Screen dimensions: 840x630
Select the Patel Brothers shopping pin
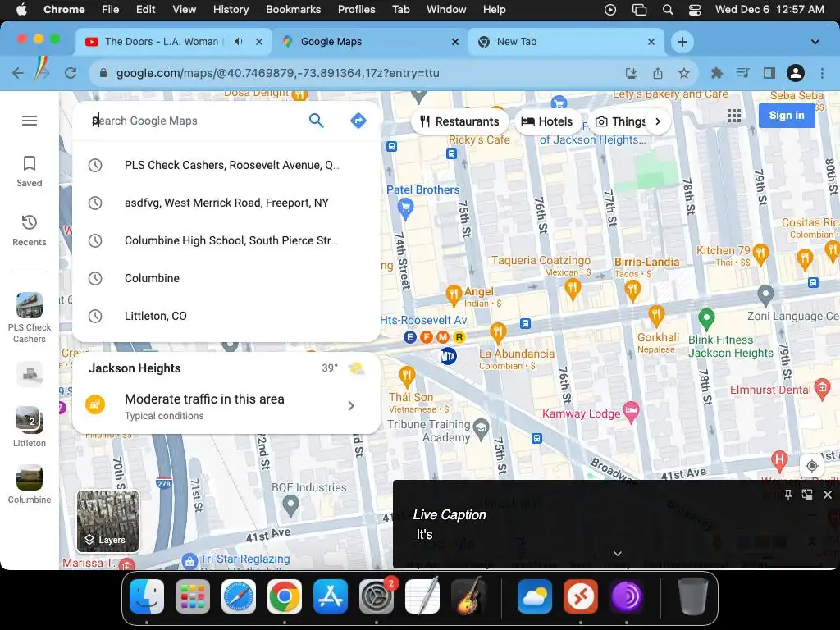(405, 208)
